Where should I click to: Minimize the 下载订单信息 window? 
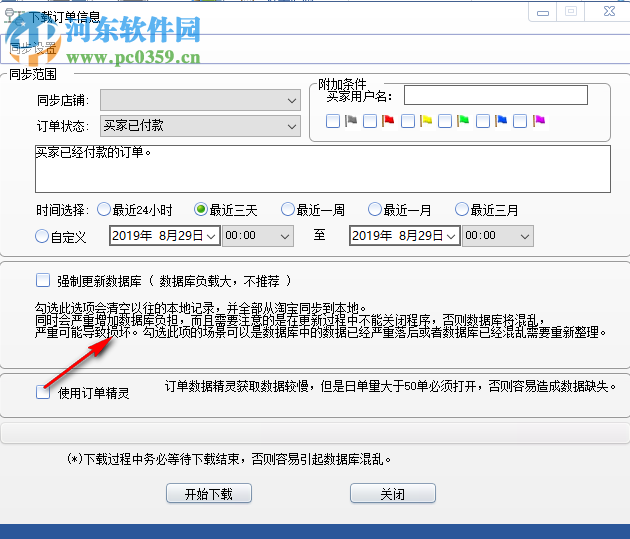(x=542, y=12)
